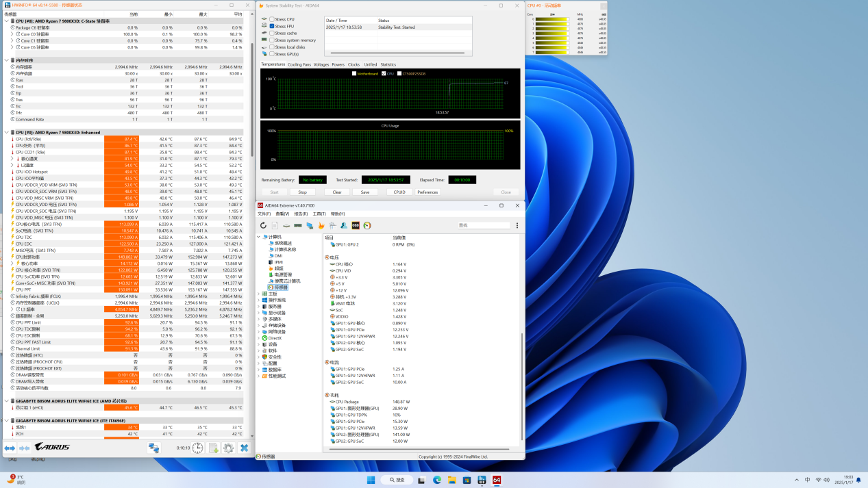Collapse the 计算机 tree node
This screenshot has width=868, height=488.
point(259,237)
